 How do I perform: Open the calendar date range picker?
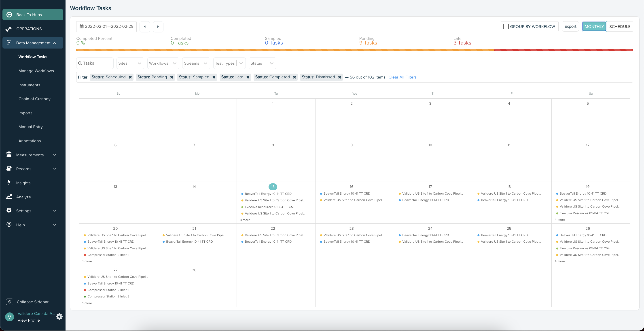click(106, 26)
